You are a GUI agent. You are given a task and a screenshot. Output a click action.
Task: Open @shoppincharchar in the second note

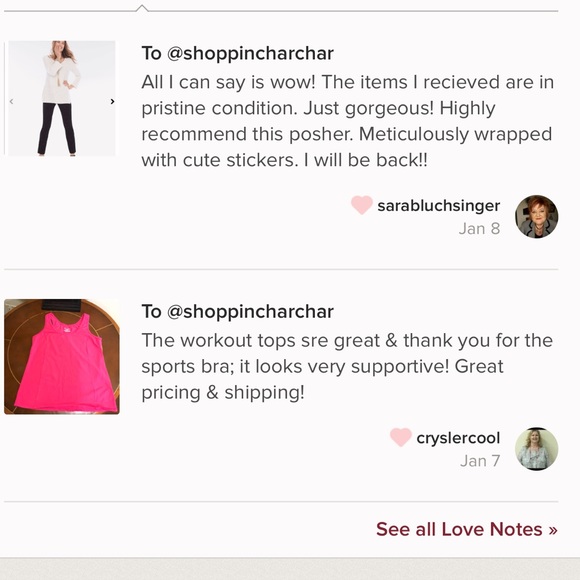[250, 311]
